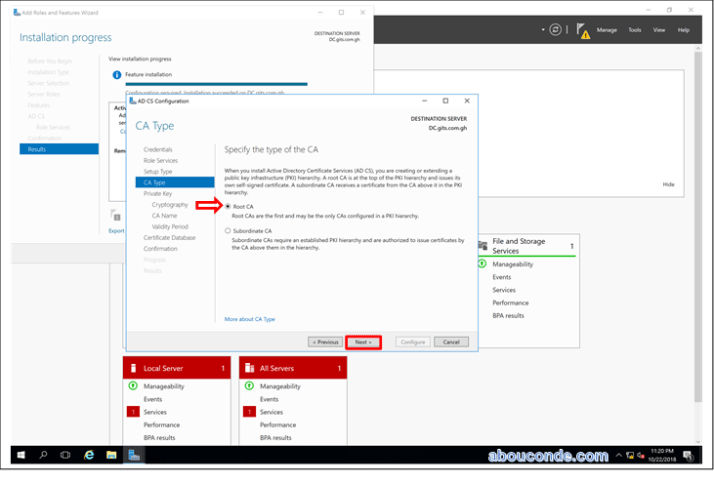Click the refresh icon in Server Manager header
This screenshot has height=484, width=714.
click(x=555, y=30)
